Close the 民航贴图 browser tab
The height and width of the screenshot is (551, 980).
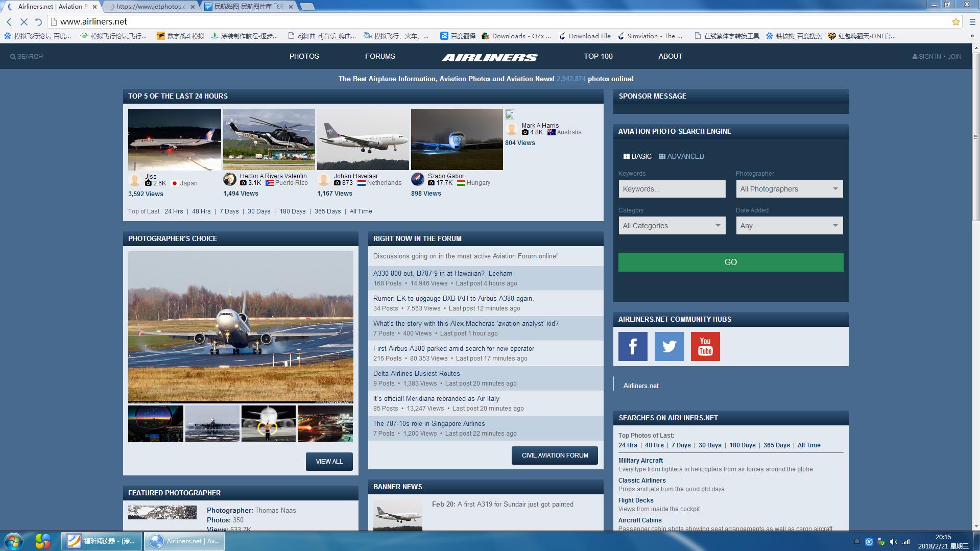click(291, 7)
